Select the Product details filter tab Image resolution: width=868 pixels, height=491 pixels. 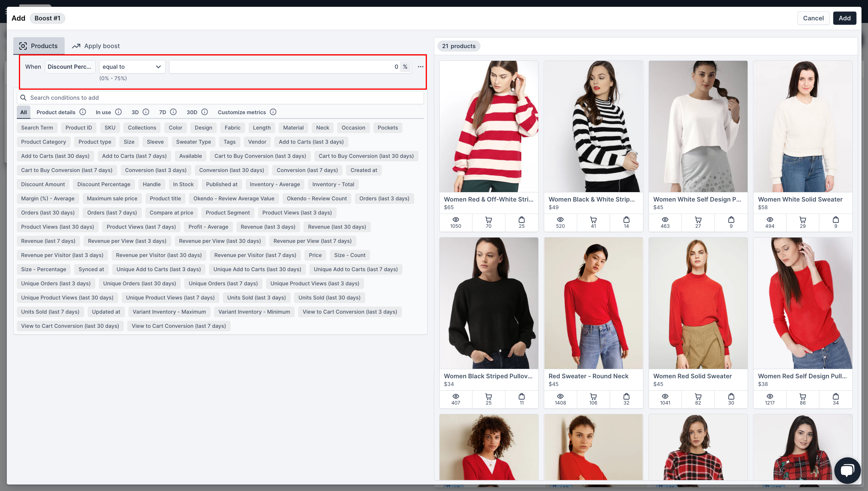(56, 112)
